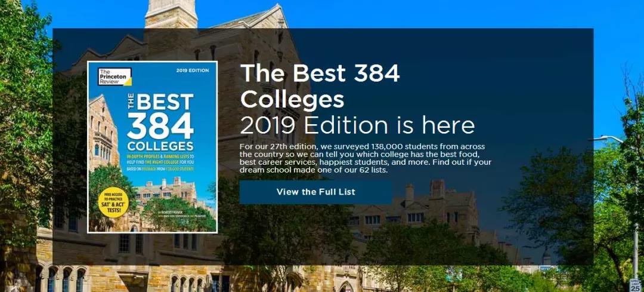The image size is (644, 292).
Task: Click the 'The Best 384 Colleges' headline
Action: click(x=320, y=87)
